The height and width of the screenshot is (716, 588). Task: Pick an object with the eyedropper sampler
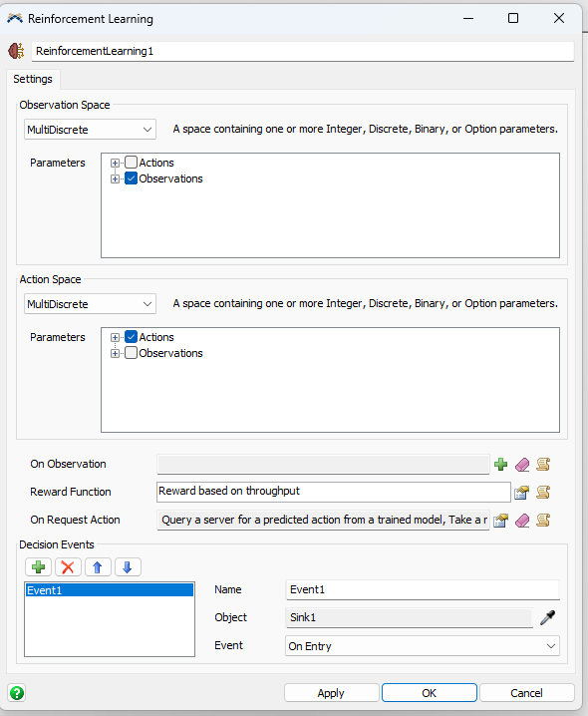[x=547, y=617]
